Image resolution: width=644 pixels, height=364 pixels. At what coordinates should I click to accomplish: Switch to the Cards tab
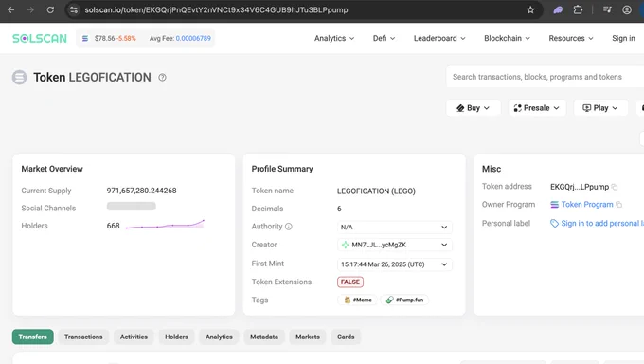pos(346,337)
